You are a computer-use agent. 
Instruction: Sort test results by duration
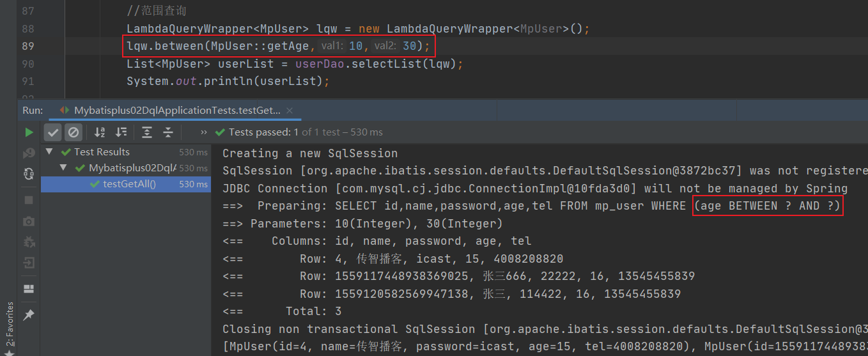coord(121,132)
